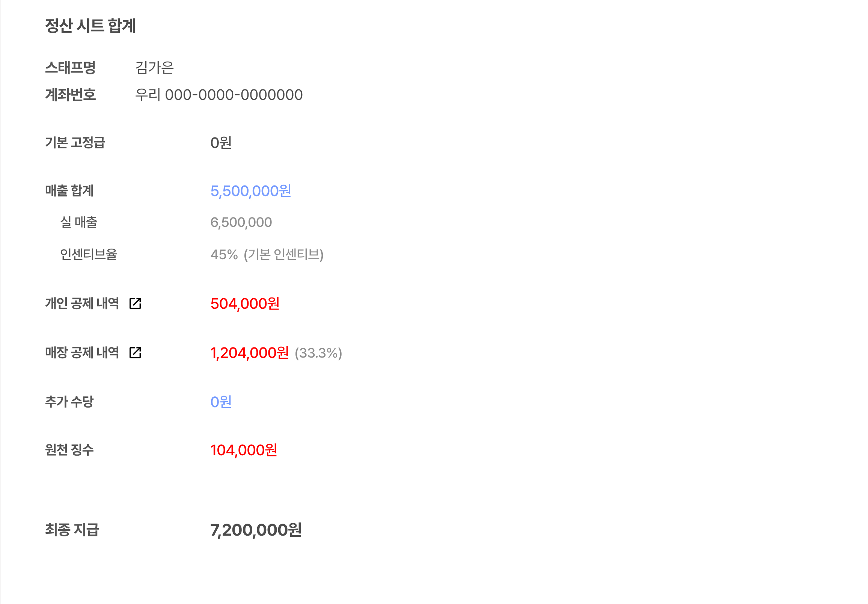Click the (33.3%) percentage next to store deduction

[318, 353]
